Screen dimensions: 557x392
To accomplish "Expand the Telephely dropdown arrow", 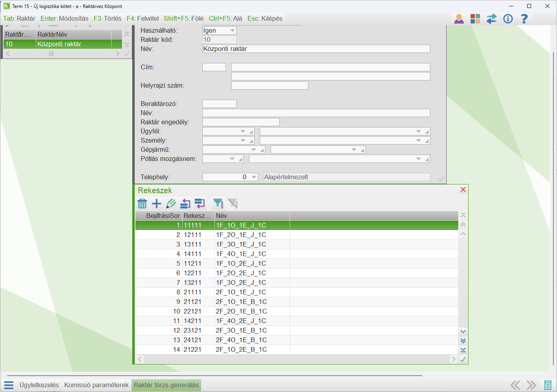I will [254, 177].
